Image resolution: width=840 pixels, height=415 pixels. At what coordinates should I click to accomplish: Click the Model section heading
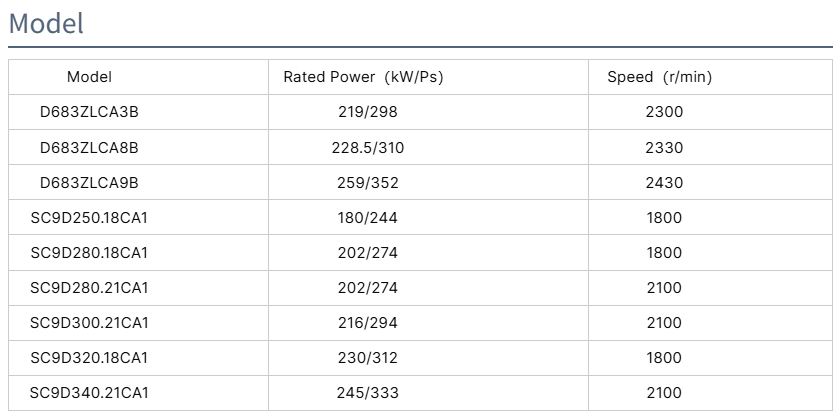click(46, 23)
